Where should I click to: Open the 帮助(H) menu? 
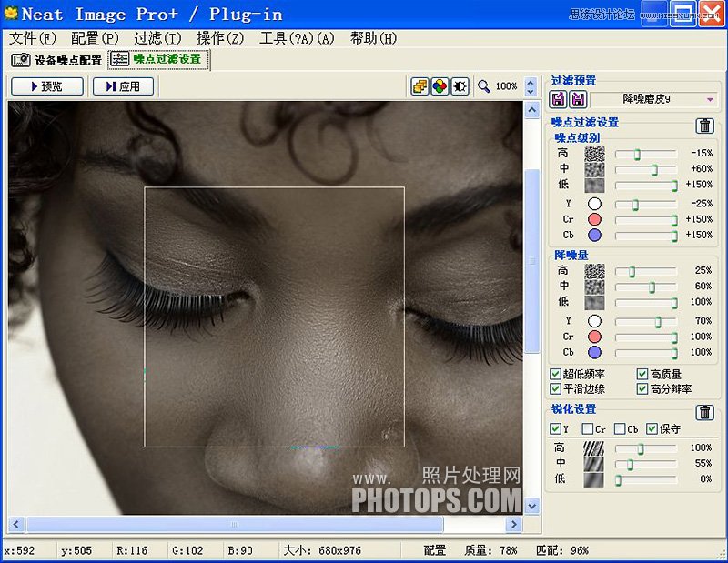374,38
